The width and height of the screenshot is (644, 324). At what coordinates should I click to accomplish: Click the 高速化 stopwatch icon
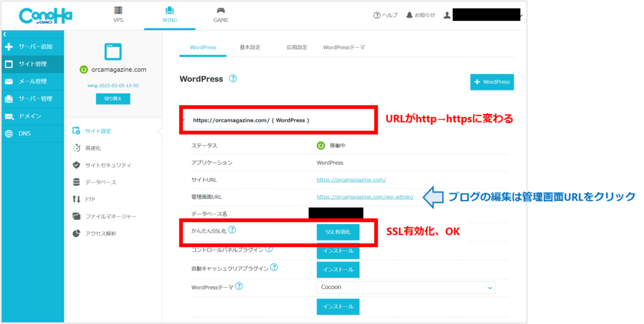coord(76,148)
